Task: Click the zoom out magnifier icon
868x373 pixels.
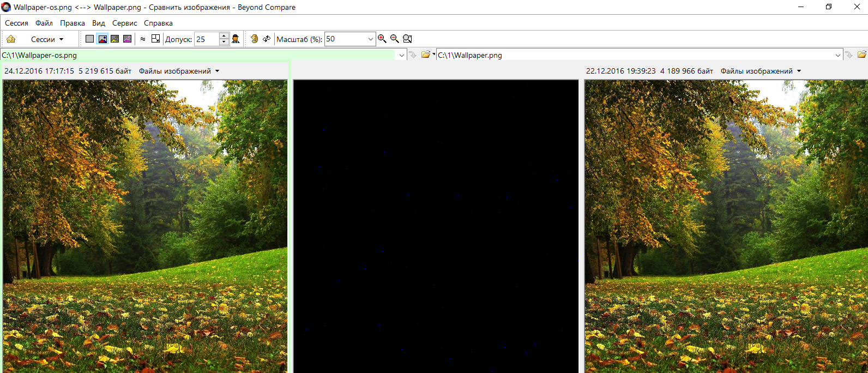Action: (395, 39)
